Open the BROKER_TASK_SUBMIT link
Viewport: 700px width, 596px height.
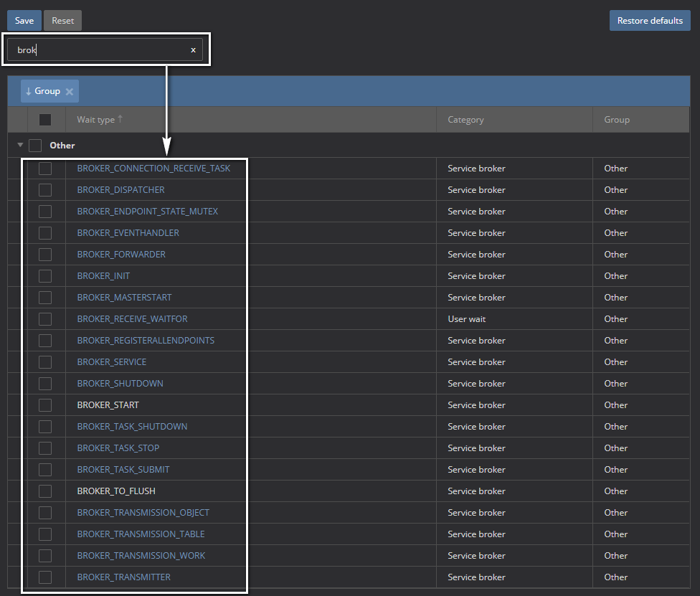pyautogui.click(x=123, y=470)
